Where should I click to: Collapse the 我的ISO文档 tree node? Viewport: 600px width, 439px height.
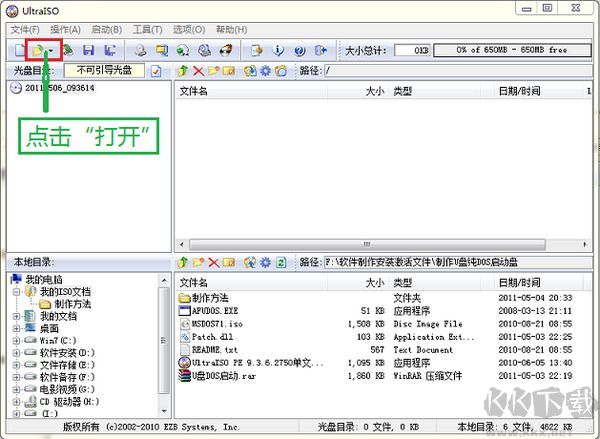point(16,292)
